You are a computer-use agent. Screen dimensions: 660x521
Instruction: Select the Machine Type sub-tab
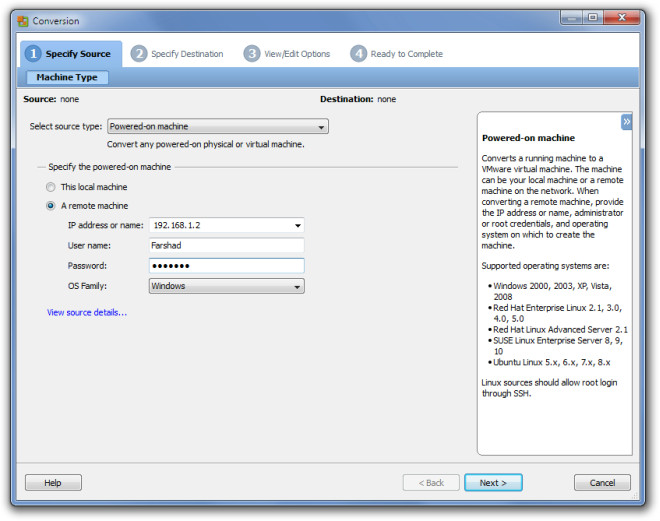67,77
